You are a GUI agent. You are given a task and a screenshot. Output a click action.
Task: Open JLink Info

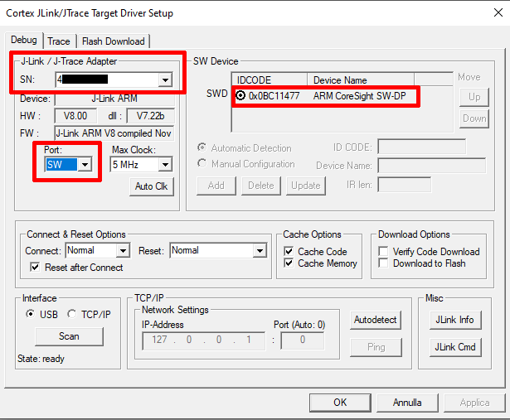(454, 320)
